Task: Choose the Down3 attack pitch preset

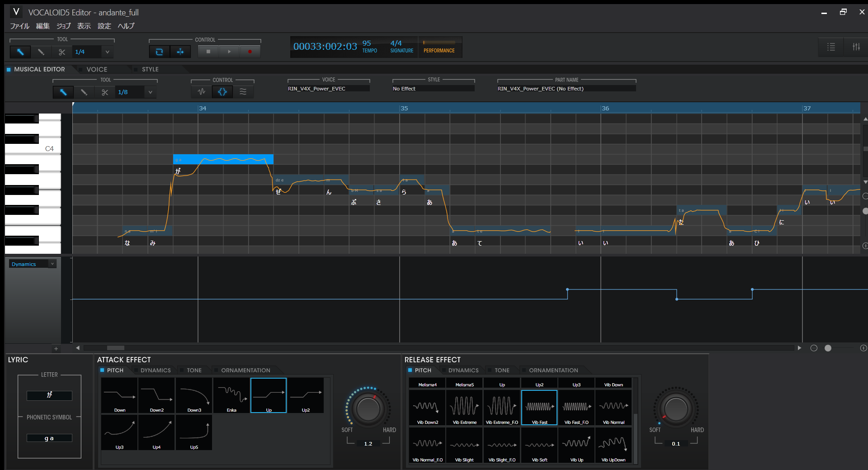Action: [194, 395]
